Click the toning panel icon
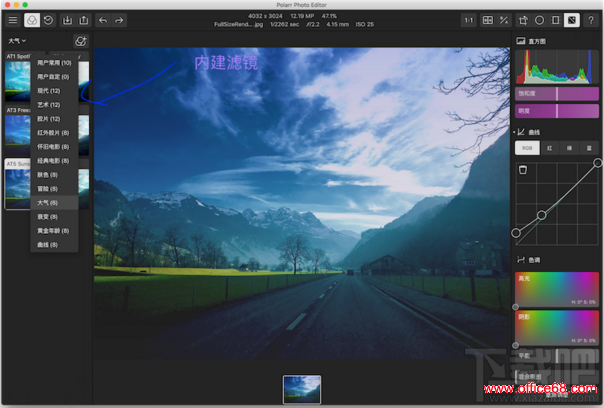This screenshot has height=408, width=604. (521, 260)
